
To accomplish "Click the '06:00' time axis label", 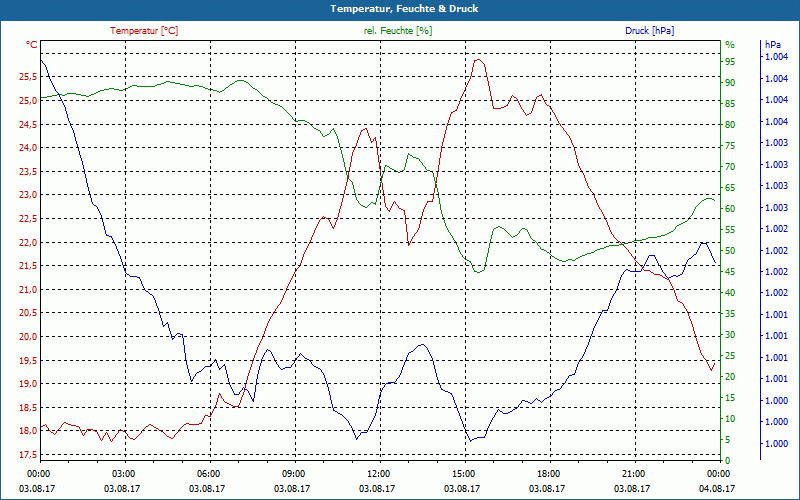I will click(207, 474).
